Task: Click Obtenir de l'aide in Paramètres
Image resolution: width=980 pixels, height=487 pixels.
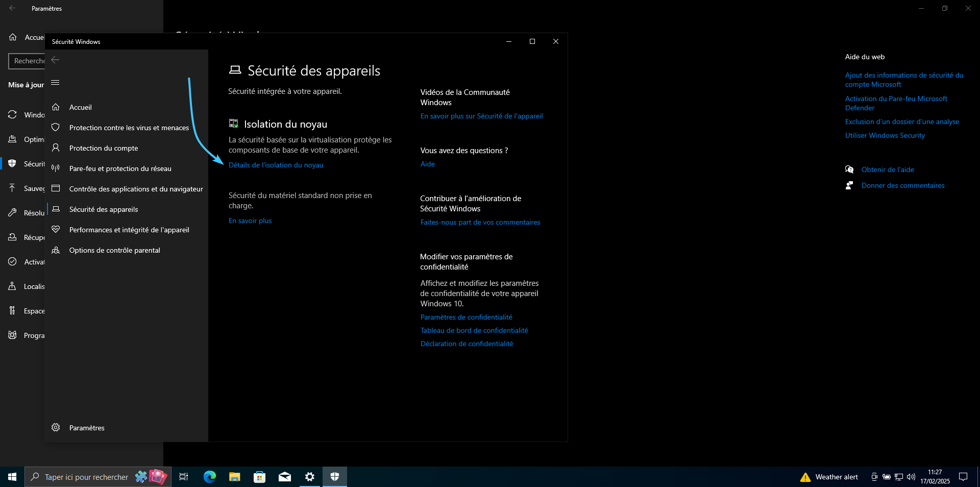Action: tap(888, 169)
